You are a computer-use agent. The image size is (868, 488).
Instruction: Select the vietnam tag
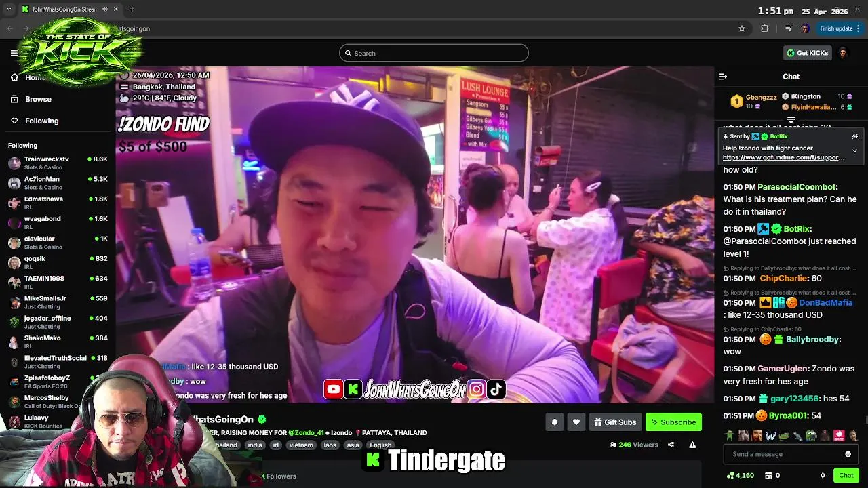[302, 445]
